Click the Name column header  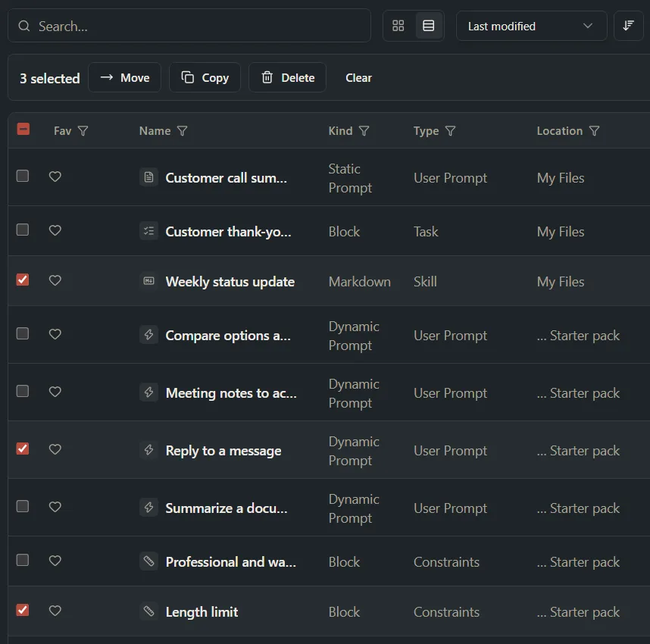155,131
